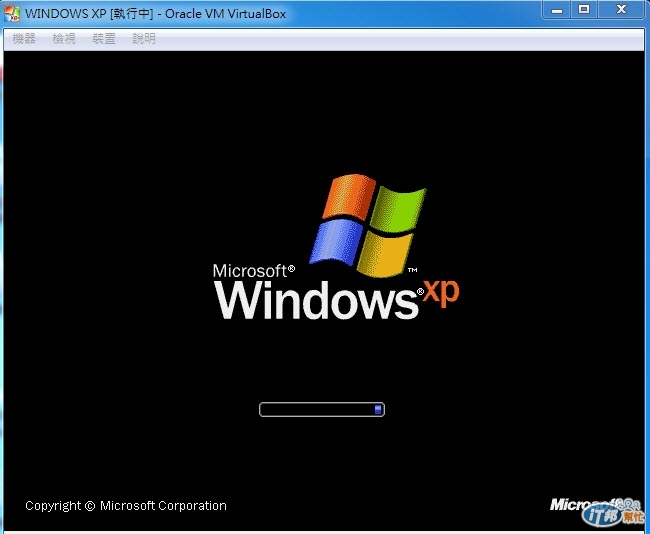650x534 pixels.
Task: Open the 裝置 (Devices) menu
Action: [104, 39]
